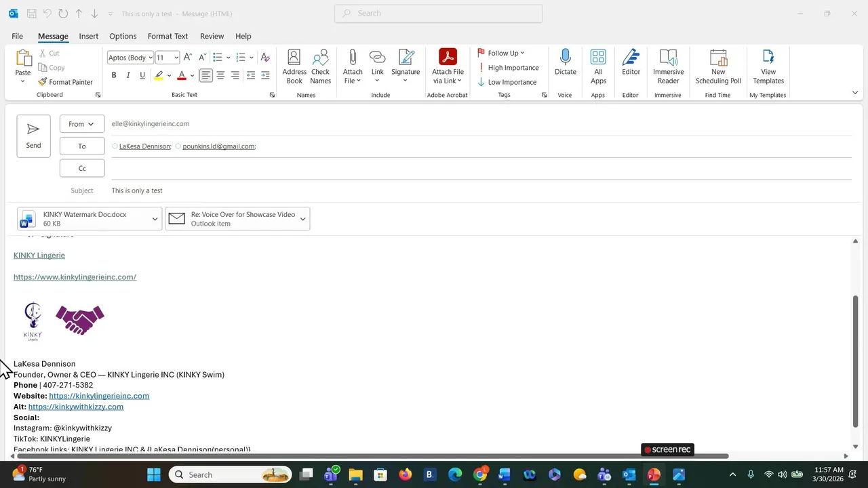Image resolution: width=868 pixels, height=488 pixels.
Task: Open the Address Book
Action: tap(294, 66)
